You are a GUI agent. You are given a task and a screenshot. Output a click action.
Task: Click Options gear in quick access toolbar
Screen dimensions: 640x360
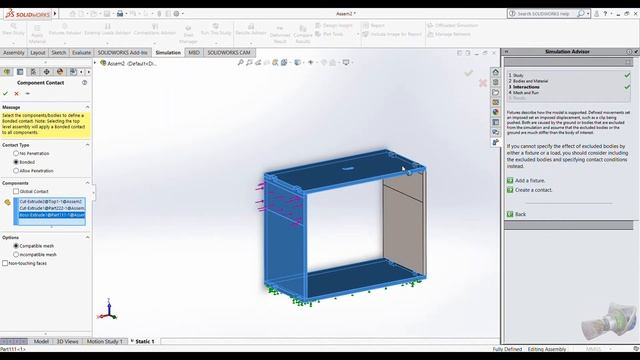(x=176, y=13)
